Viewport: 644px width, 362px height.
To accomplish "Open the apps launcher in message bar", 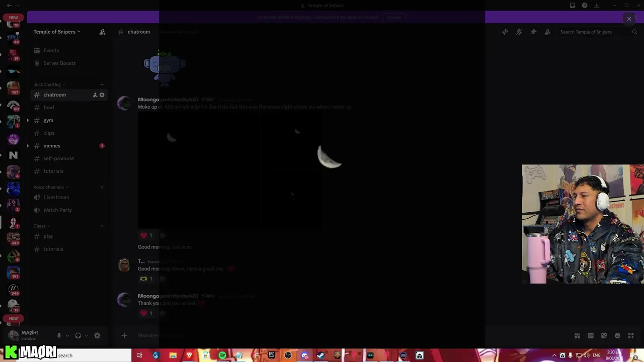I will point(631,336).
